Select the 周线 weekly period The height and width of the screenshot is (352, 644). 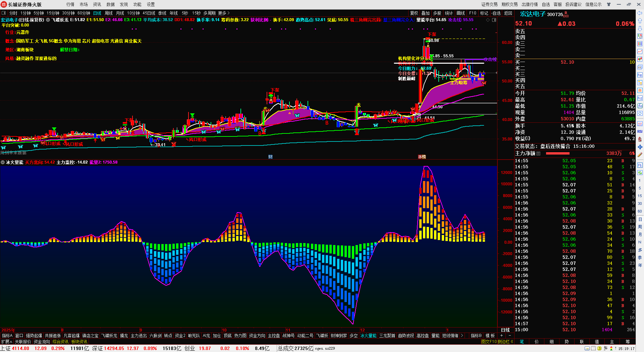coord(109,13)
